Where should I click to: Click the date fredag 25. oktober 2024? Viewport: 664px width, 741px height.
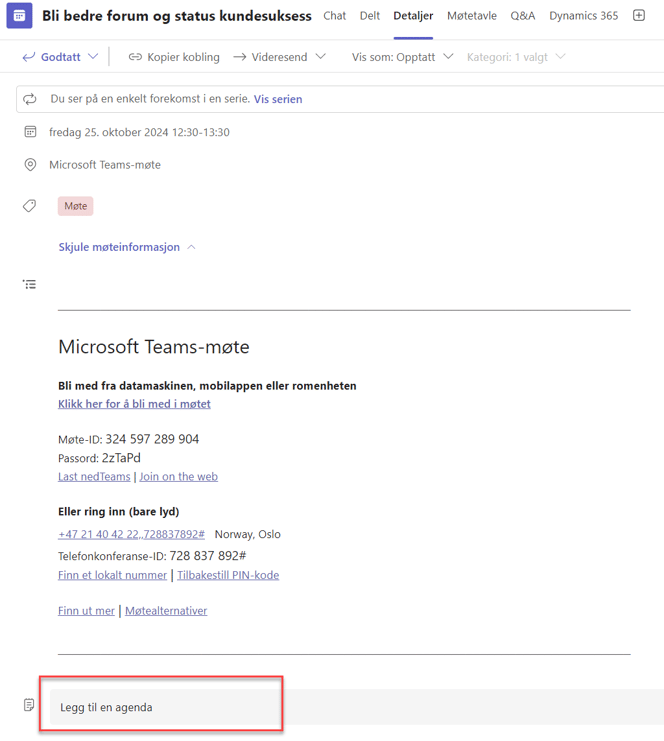139,132
